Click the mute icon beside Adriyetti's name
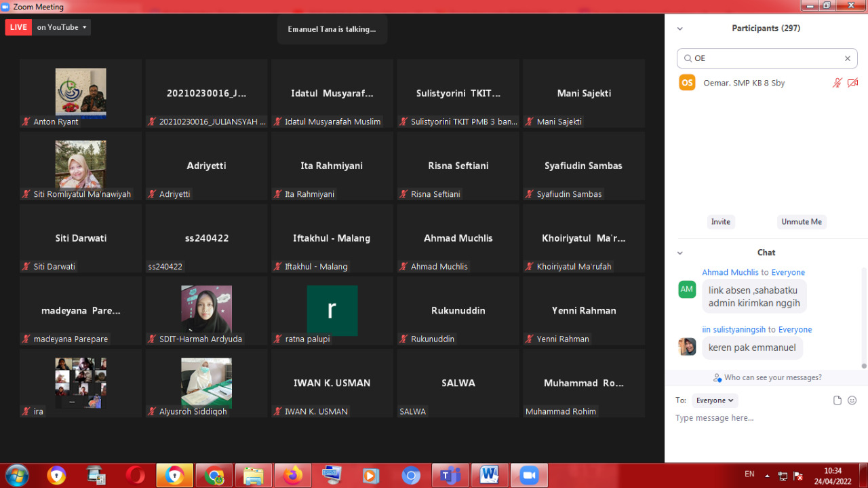The height and width of the screenshot is (488, 868). [152, 194]
